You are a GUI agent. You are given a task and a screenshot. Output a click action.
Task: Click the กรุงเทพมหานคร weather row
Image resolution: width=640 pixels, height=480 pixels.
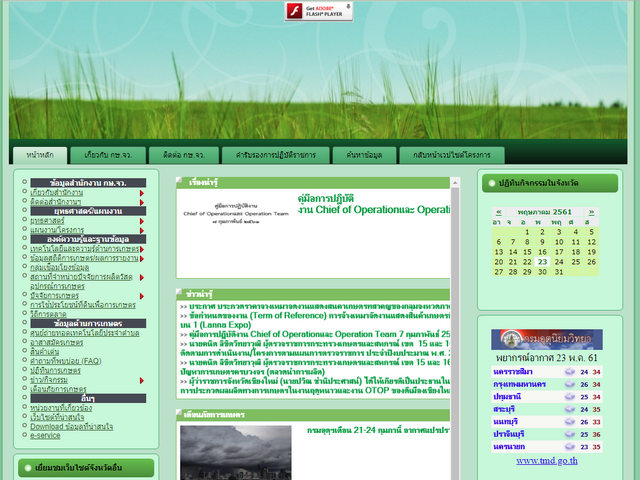pyautogui.click(x=547, y=384)
